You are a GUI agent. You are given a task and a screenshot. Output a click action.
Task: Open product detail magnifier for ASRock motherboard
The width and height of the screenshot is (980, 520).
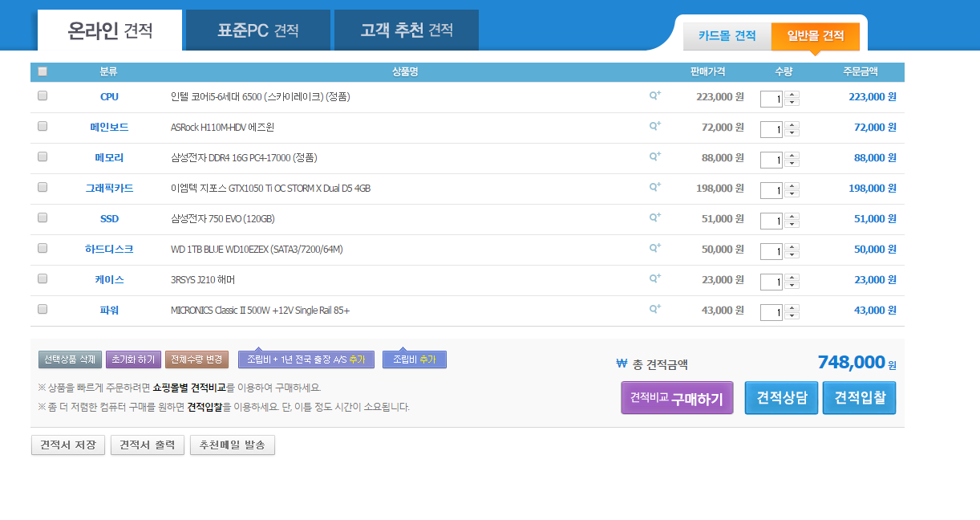654,126
